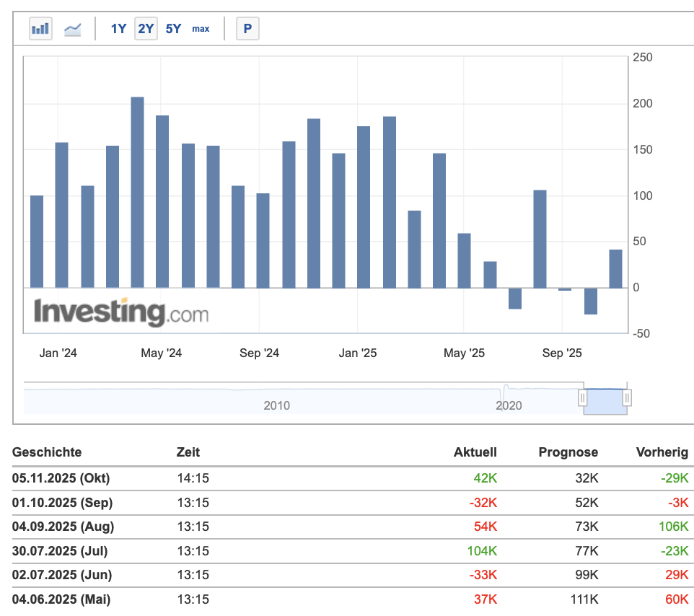Switch to bar chart view
The height and width of the screenshot is (616, 694).
(40, 28)
